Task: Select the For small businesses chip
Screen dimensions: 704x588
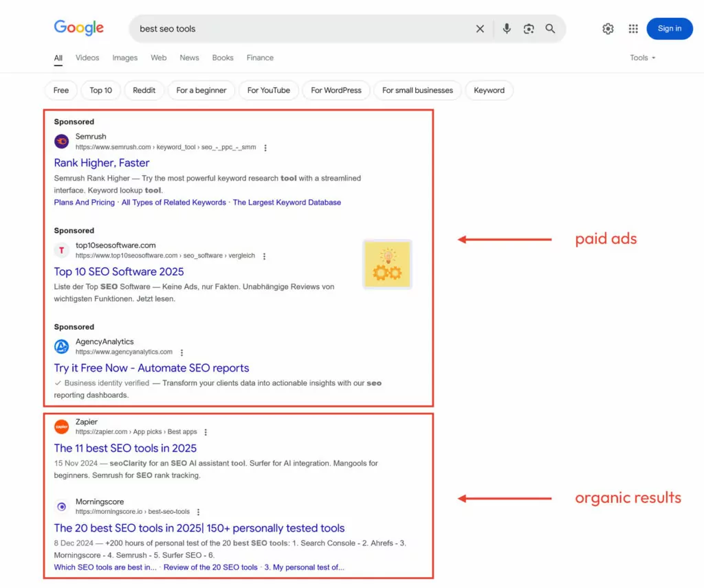Action: (x=417, y=90)
